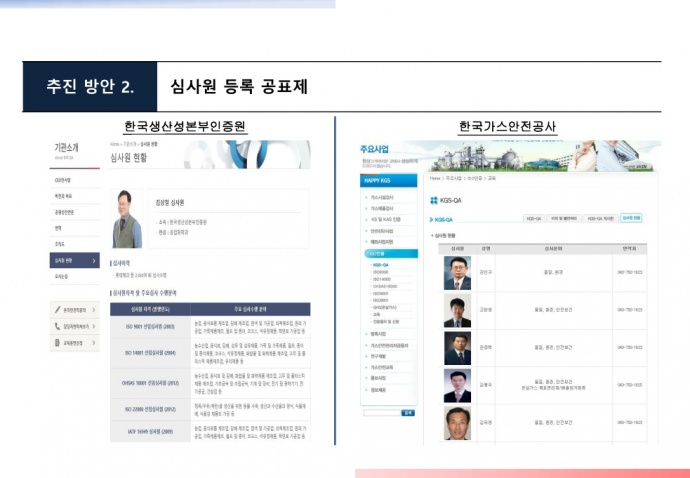Open 방폭사업 in KGS sidebar

point(378,334)
